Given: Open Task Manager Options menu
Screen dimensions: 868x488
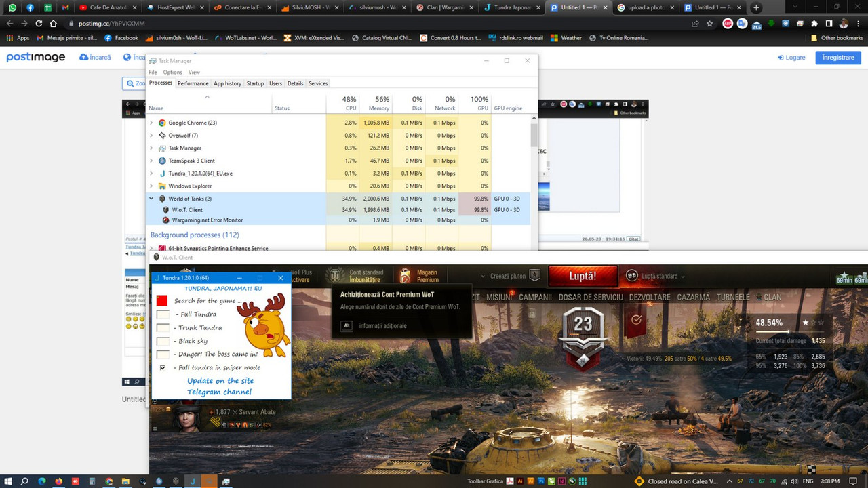Looking at the screenshot, I should (x=172, y=72).
